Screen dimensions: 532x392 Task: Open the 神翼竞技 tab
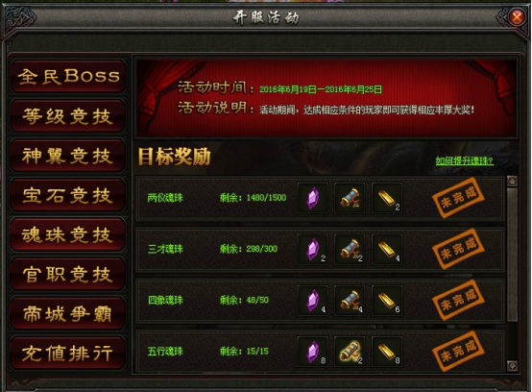[68, 156]
